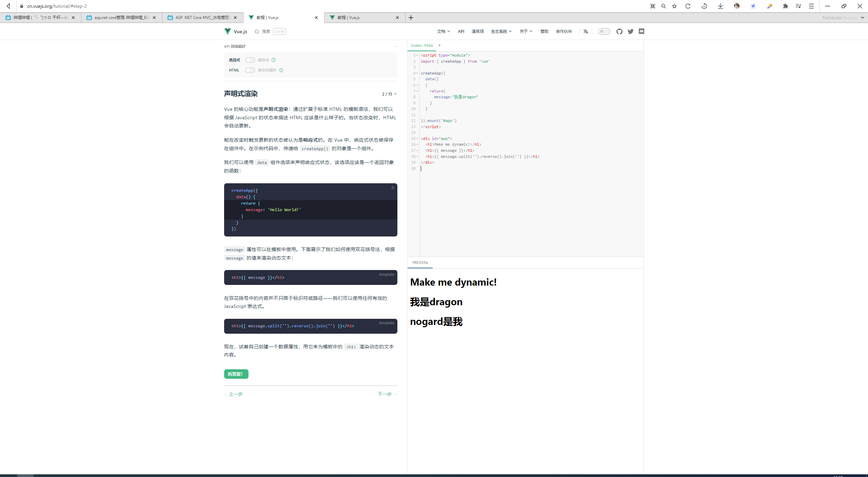Click the address bar URL
This screenshot has height=477, width=868.
point(57,6)
